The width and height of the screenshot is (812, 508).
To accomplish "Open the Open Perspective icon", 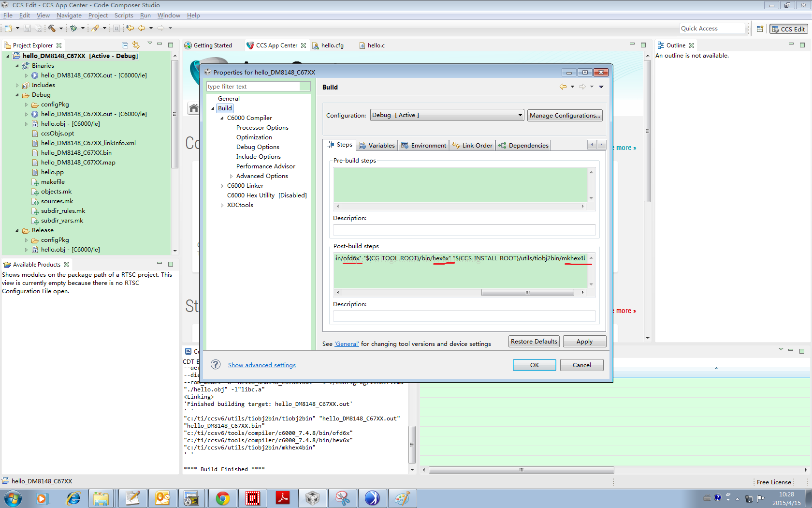I will pos(760,29).
